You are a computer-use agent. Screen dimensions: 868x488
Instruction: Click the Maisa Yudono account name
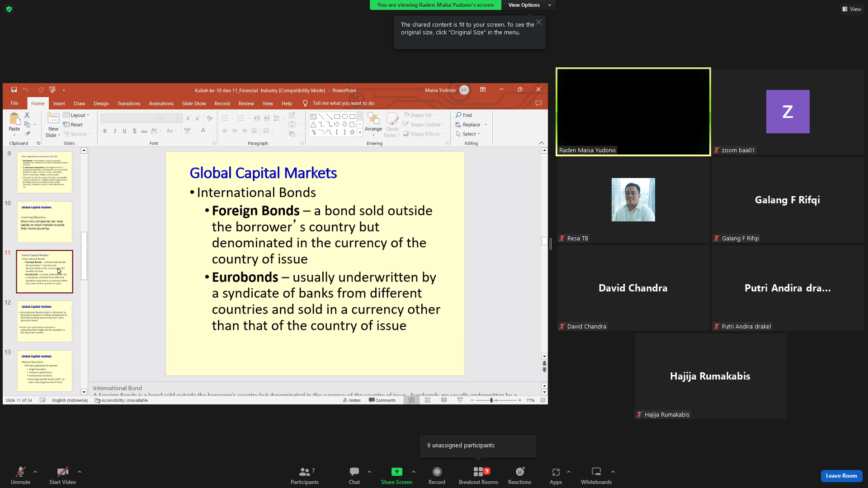point(440,90)
